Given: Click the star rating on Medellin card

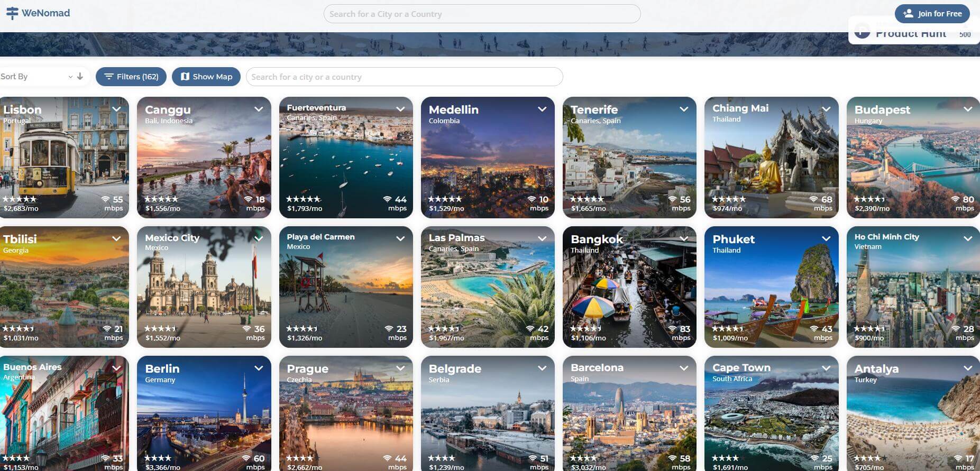Looking at the screenshot, I should (x=445, y=199).
